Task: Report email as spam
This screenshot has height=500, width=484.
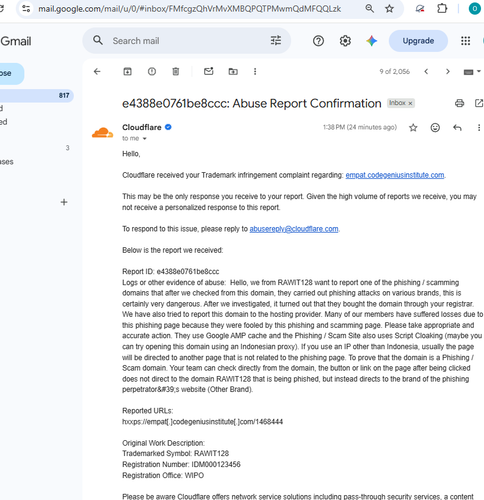Action: 152,71
